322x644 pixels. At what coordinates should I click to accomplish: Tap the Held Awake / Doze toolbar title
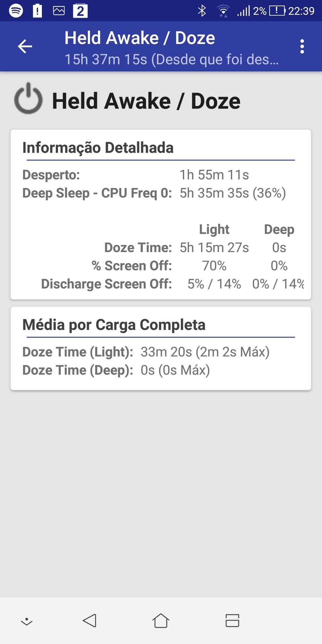point(140,38)
